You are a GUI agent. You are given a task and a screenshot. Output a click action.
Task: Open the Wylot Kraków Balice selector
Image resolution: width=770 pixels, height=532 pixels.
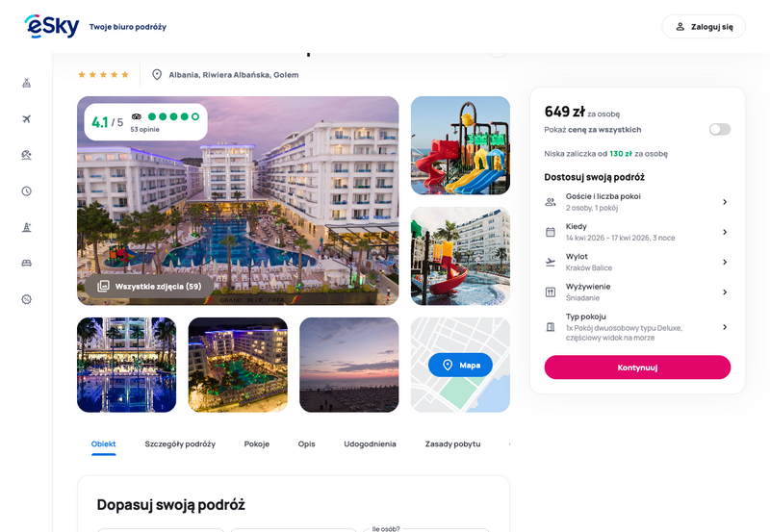point(637,262)
